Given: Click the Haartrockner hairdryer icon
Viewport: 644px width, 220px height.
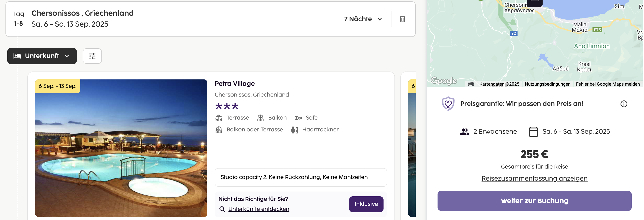Looking at the screenshot, I should point(294,130).
